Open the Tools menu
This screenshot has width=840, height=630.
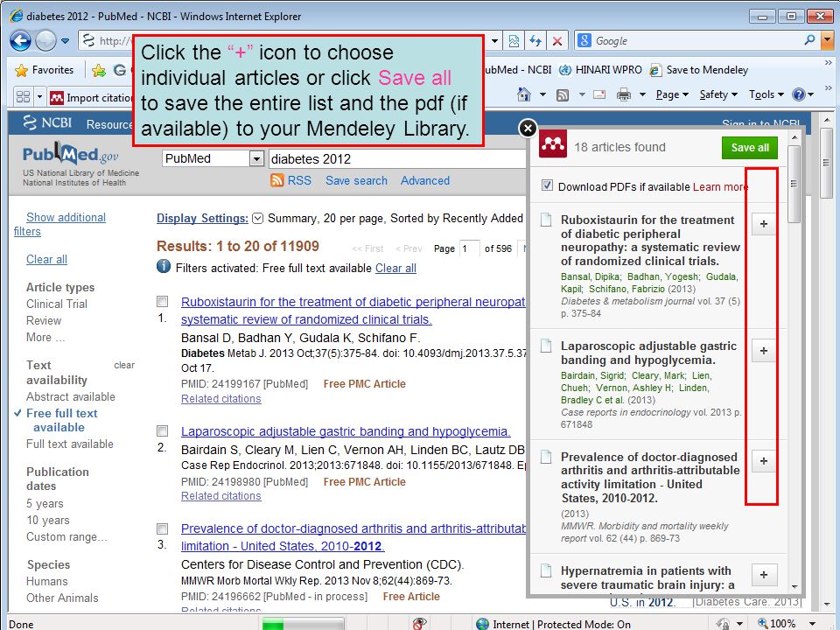coord(766,94)
